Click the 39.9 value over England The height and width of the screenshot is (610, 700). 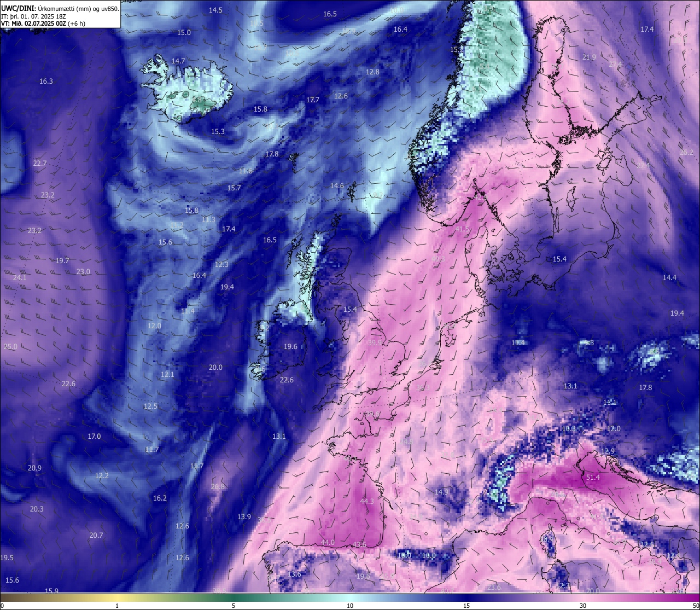(375, 342)
